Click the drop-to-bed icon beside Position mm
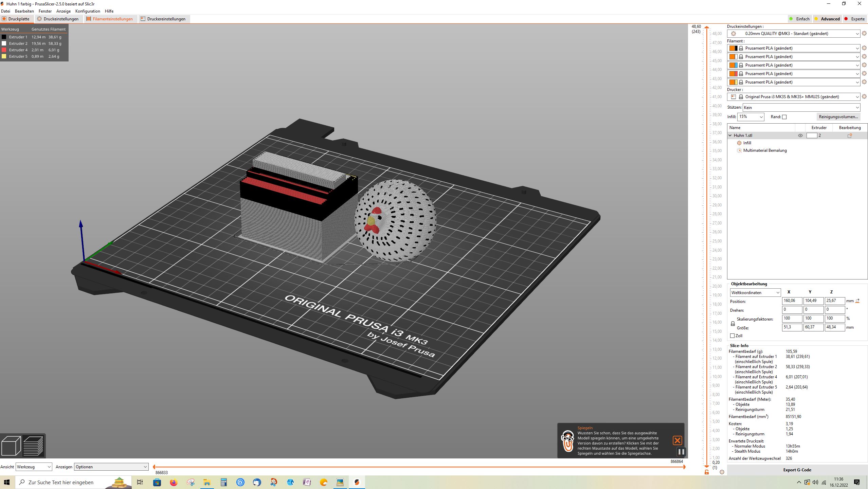Screen dimensions: 868x489 point(857,301)
